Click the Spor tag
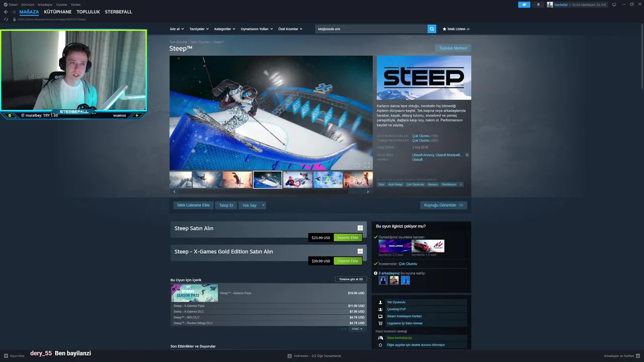 (381, 185)
